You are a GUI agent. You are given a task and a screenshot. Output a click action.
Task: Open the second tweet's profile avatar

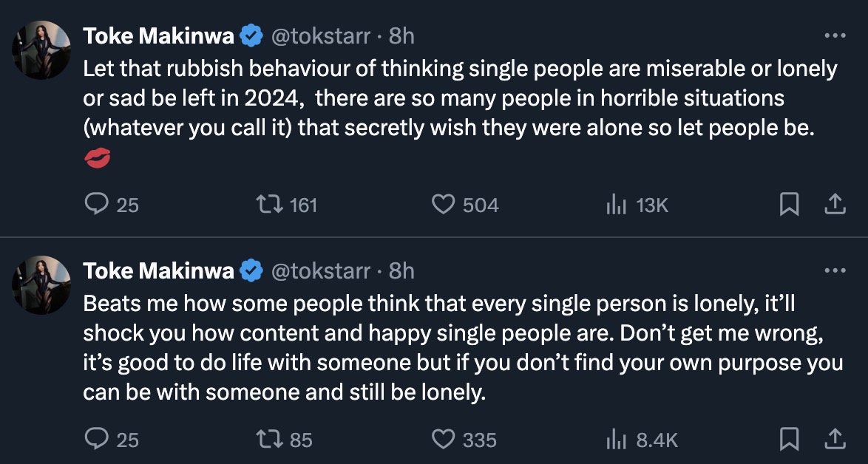tap(41, 285)
